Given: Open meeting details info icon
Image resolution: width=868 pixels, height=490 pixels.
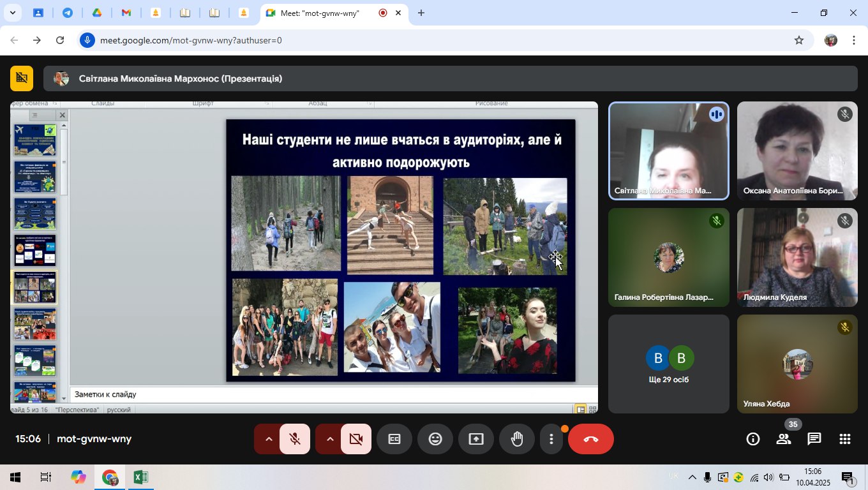Looking at the screenshot, I should 753,439.
